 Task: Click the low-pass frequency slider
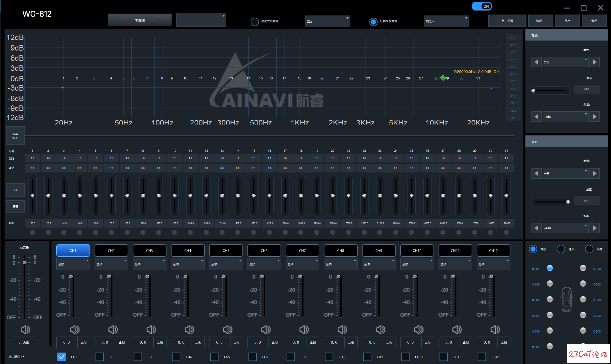pos(550,202)
